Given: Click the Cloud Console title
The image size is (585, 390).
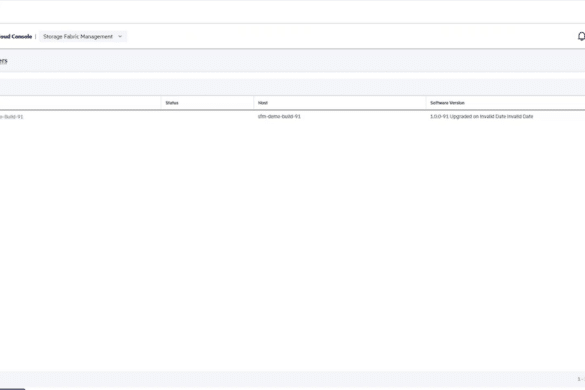Looking at the screenshot, I should pyautogui.click(x=16, y=37).
